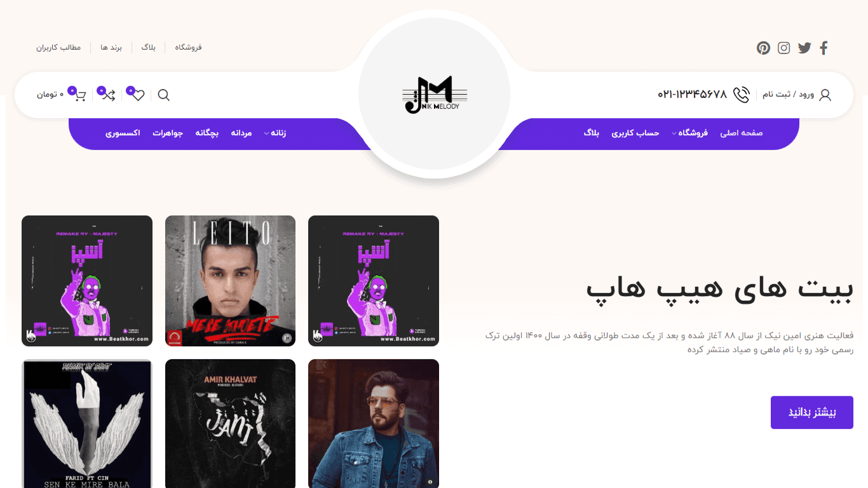Viewport: 868px width, 488px height.
Task: Click the search magnifier icon
Action: pyautogui.click(x=163, y=95)
